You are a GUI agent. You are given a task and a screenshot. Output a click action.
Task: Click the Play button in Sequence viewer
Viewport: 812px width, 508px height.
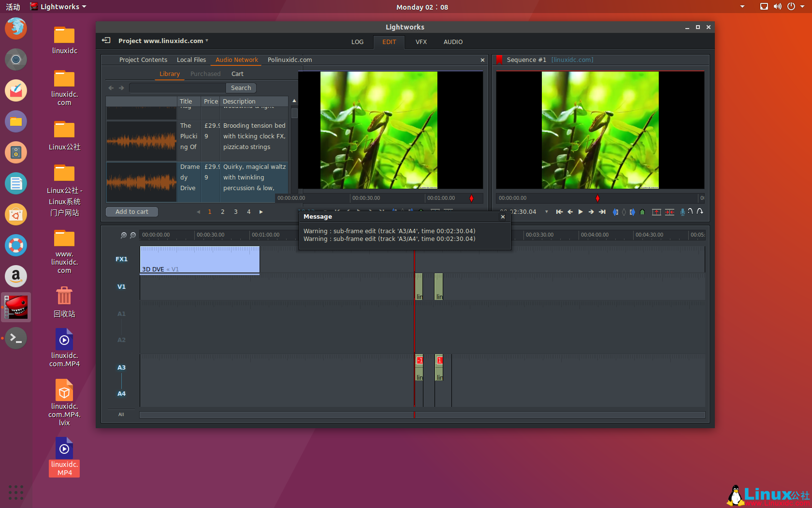pos(580,212)
